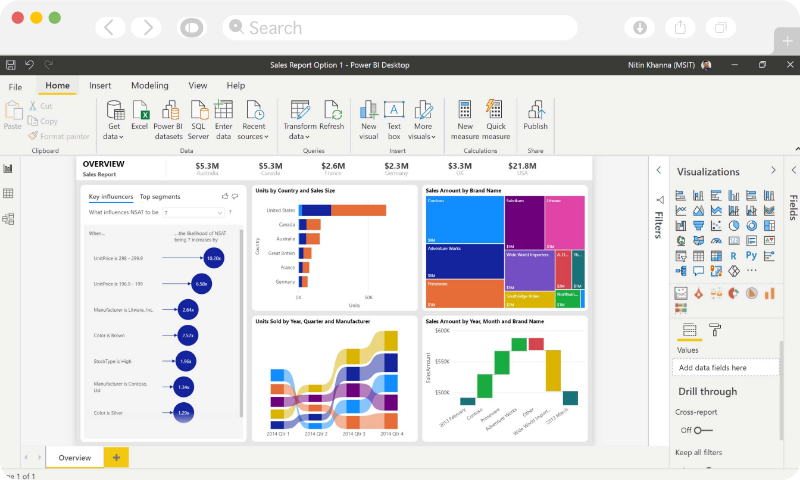Open the Modeling ribbon tab
The width and height of the screenshot is (800, 480).
[150, 86]
